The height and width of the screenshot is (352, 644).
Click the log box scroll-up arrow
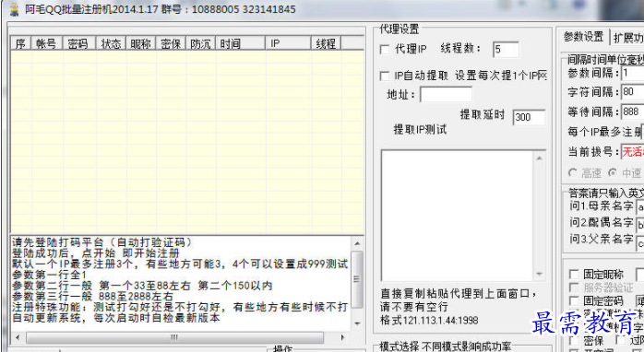[357, 243]
